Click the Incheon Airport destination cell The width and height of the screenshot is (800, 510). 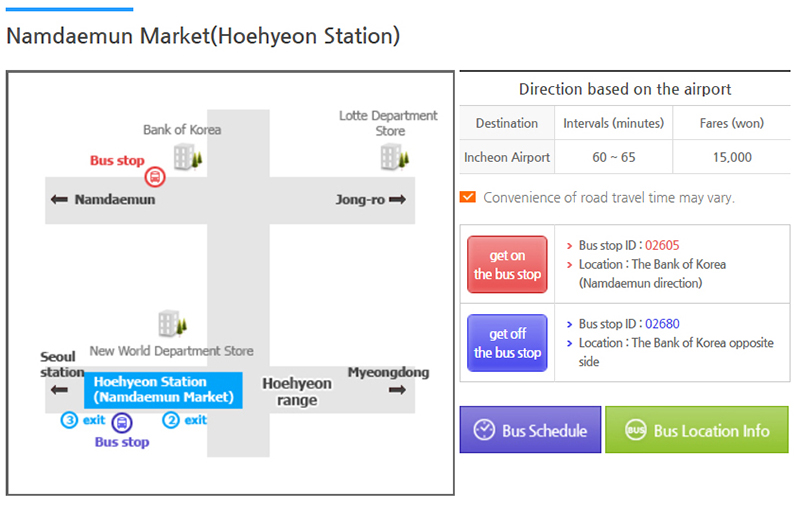click(x=507, y=157)
